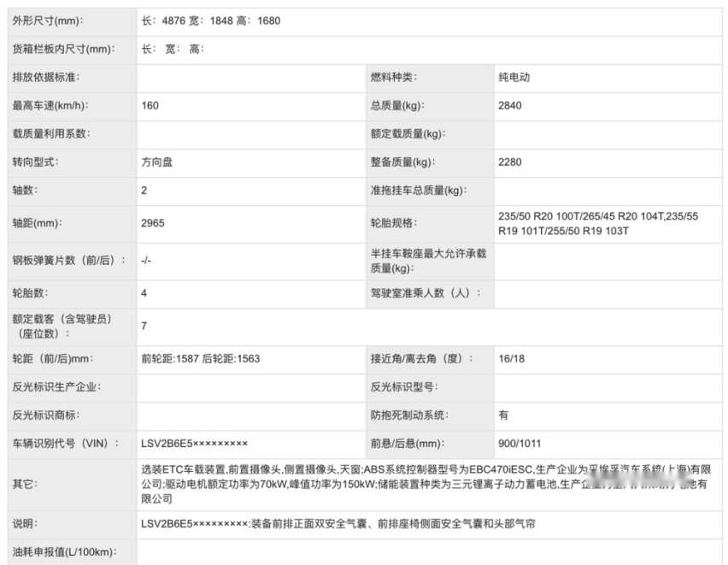Click the 燃料种类 label
Image resolution: width=728 pixels, height=565 pixels.
tap(394, 77)
